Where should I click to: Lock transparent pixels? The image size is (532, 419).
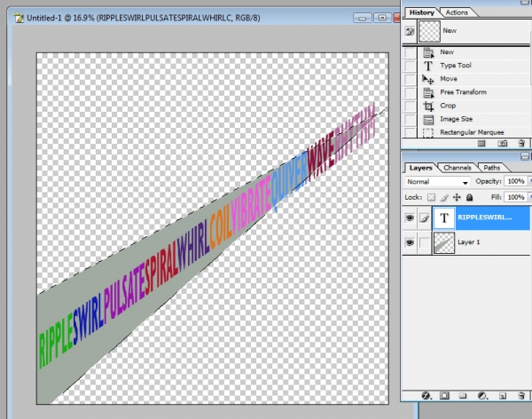[431, 197]
